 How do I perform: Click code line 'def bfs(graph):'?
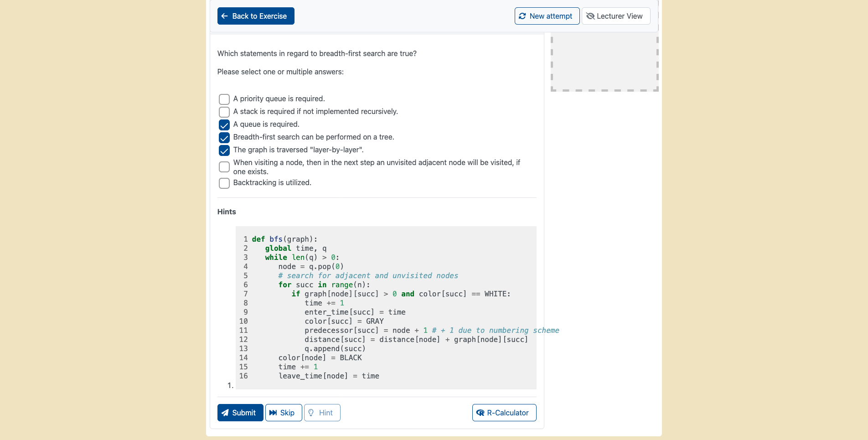point(284,239)
